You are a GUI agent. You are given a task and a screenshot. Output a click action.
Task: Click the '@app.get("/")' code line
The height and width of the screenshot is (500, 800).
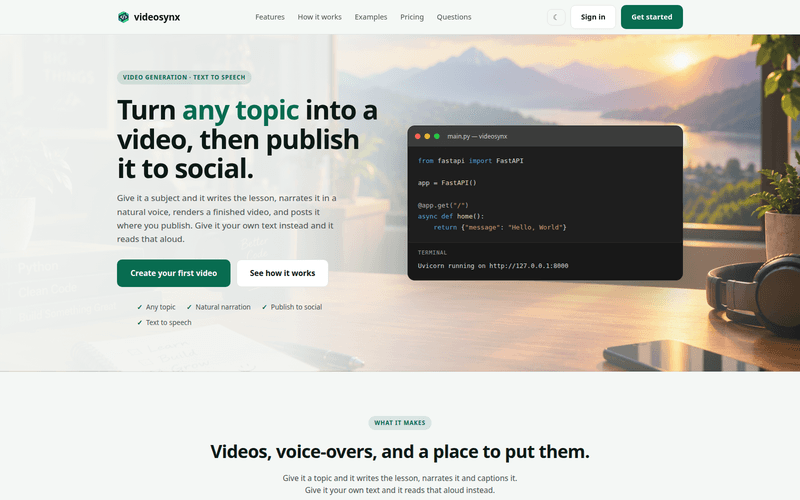443,205
